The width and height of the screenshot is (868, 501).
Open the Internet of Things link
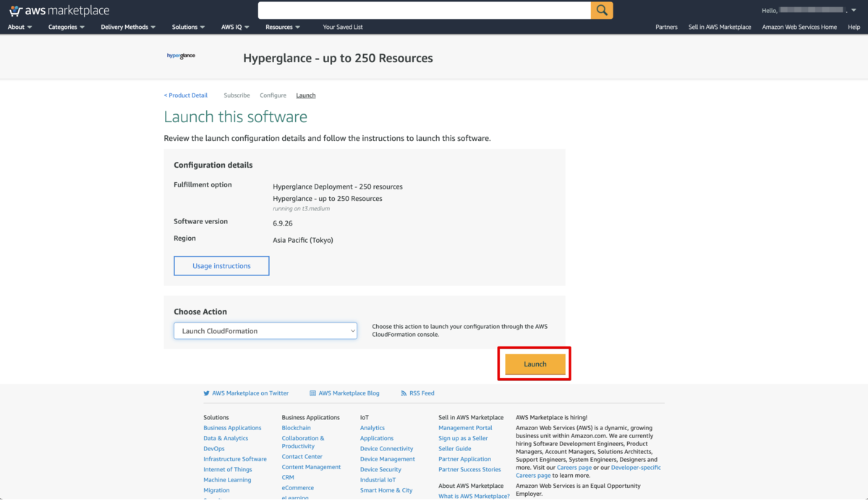pos(228,469)
